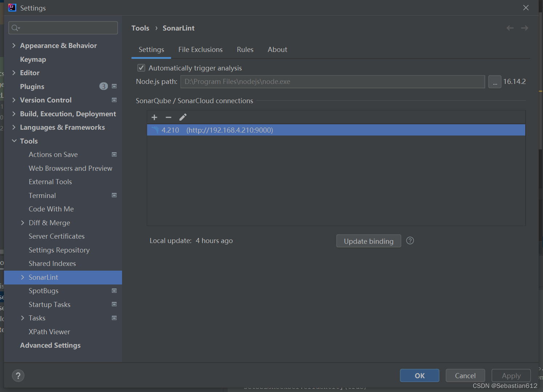Select External Tools

pos(50,182)
